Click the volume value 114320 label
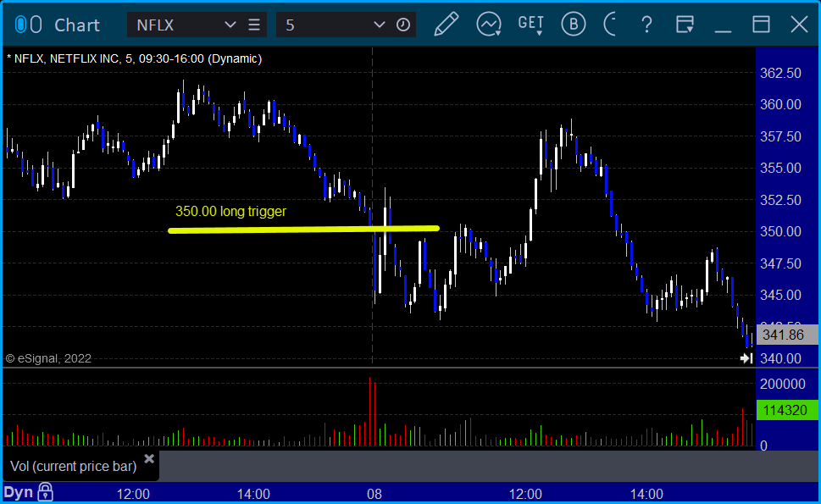 tap(787, 410)
